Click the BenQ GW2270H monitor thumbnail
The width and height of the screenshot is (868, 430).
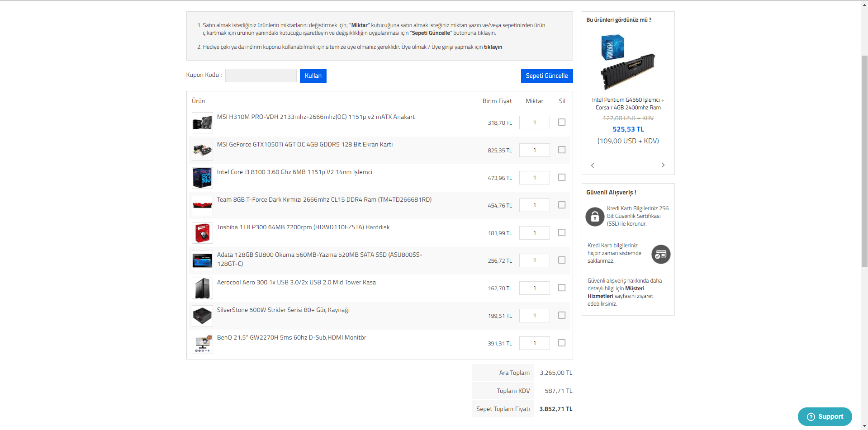[202, 343]
